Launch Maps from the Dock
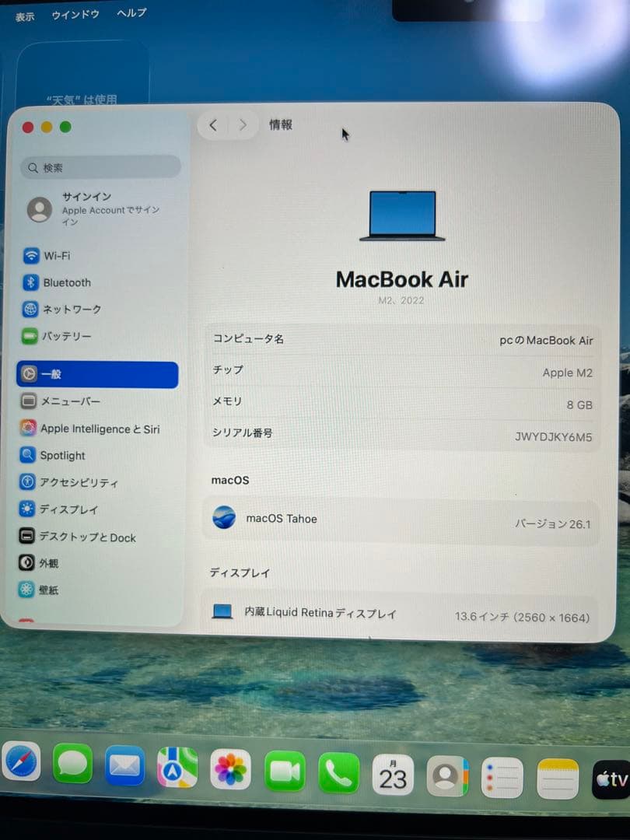The image size is (630, 840). pos(177,768)
